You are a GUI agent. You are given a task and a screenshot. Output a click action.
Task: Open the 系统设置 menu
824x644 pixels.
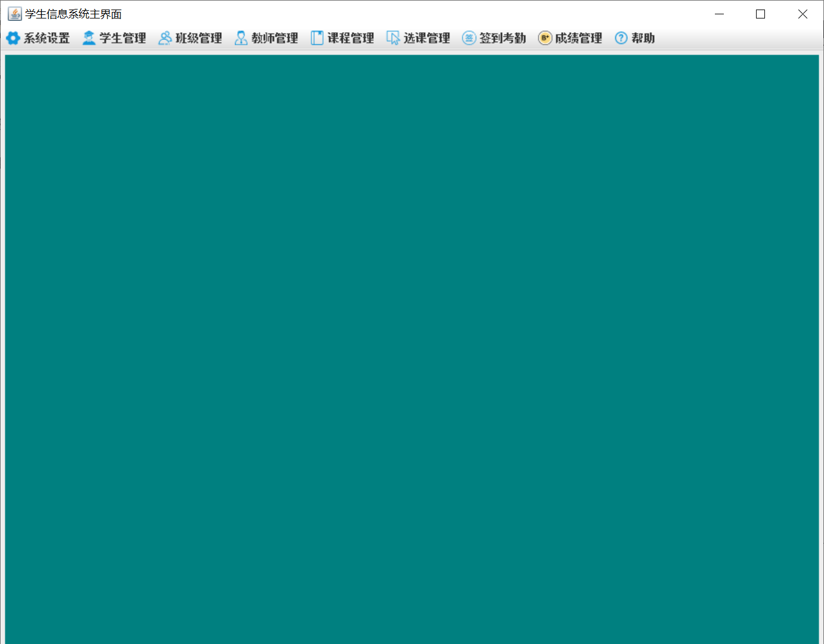point(38,38)
